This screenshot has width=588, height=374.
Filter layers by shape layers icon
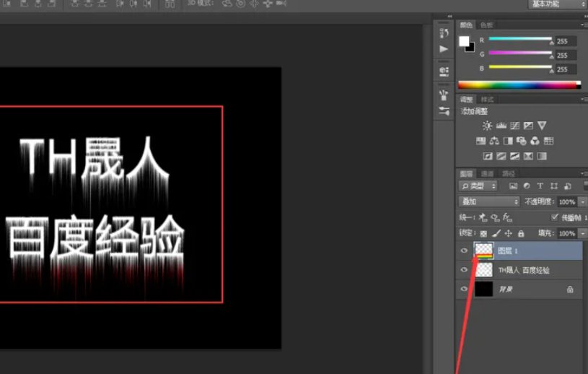554,186
